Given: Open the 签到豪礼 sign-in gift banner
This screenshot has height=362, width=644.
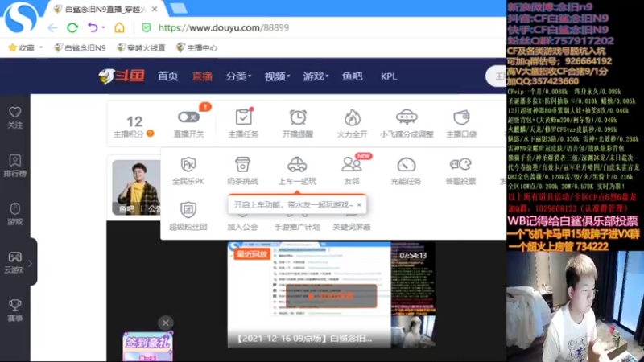Looking at the screenshot, I should 148,347.
